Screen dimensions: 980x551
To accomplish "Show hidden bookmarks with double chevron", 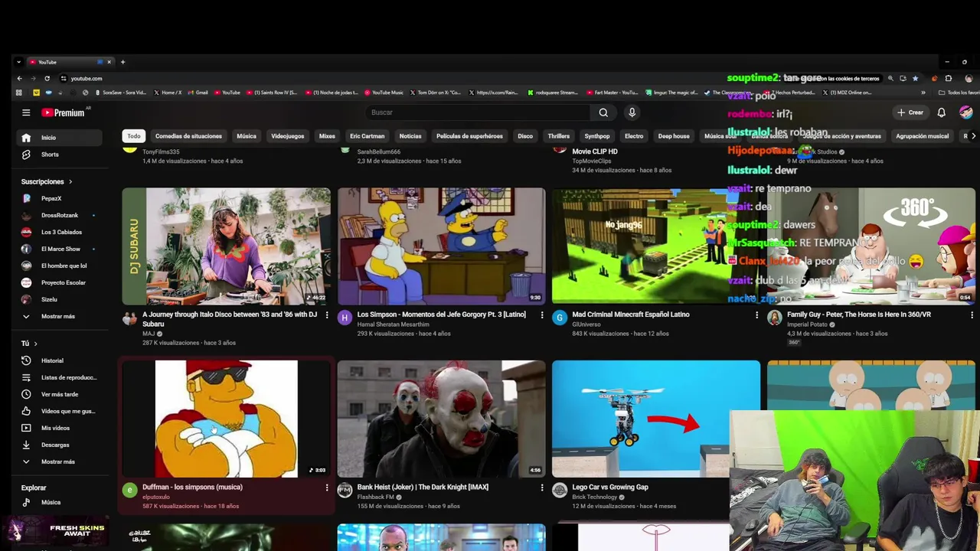I will click(x=923, y=93).
